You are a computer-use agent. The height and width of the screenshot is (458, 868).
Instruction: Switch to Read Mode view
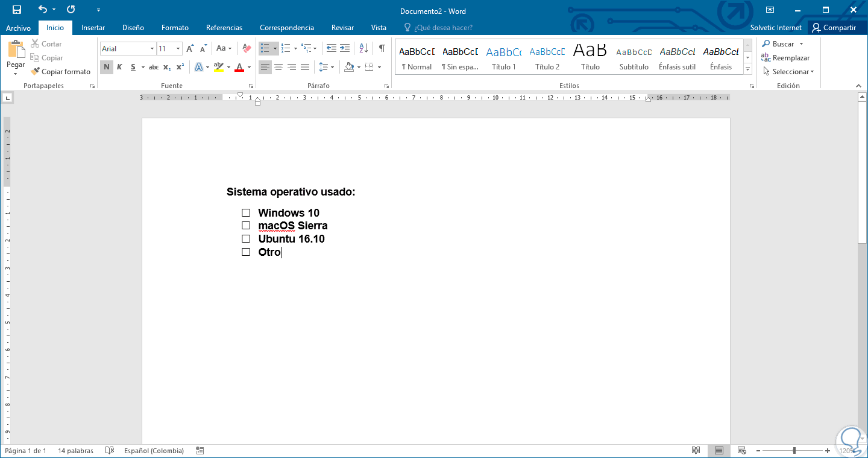696,451
